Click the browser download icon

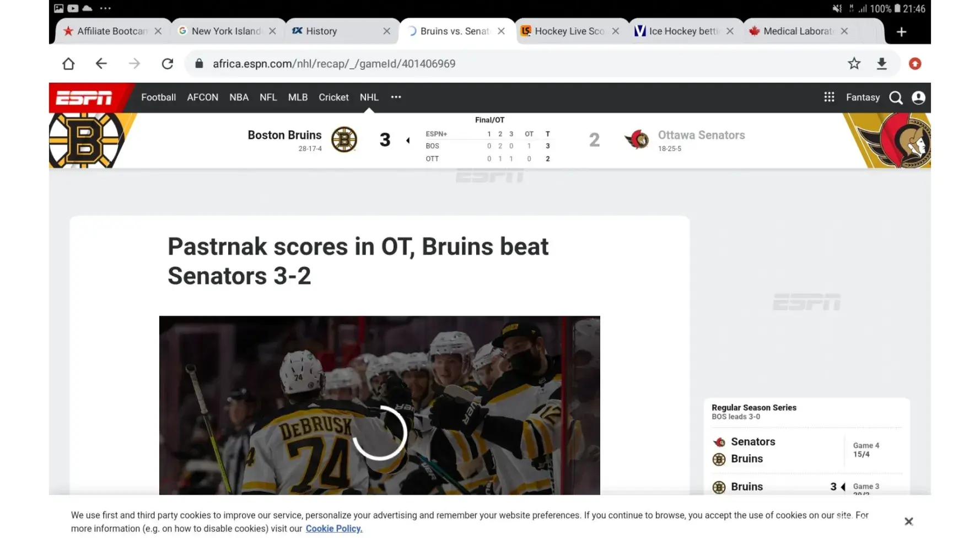[881, 64]
